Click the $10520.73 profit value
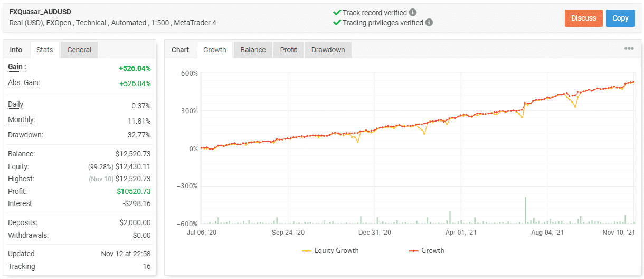Viewport: 644px width, 279px height. (x=133, y=191)
